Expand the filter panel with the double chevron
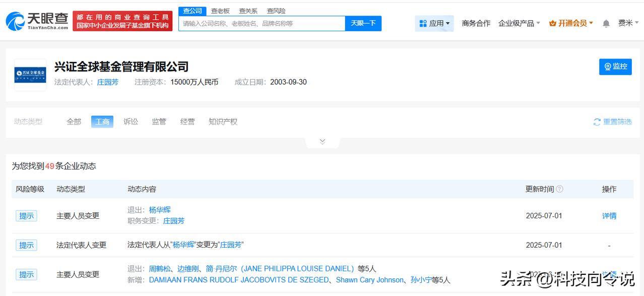 (323, 142)
